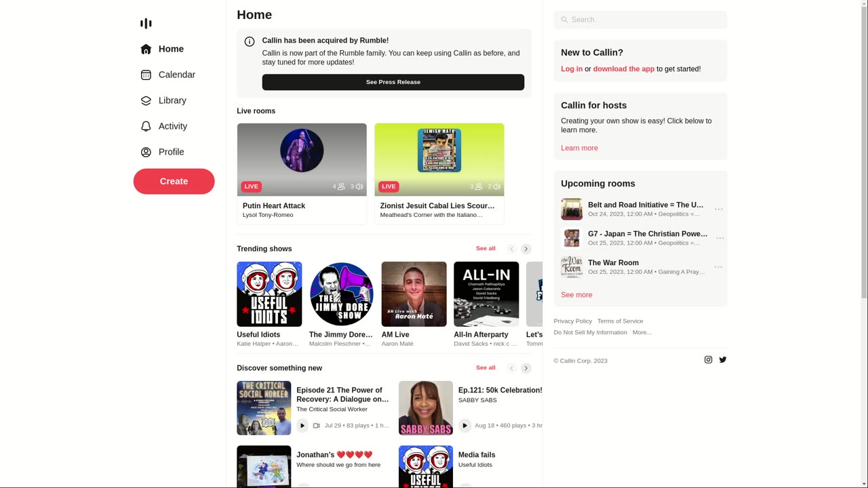Open Zionist Jesuit Cabal live room thumbnail

439,160
